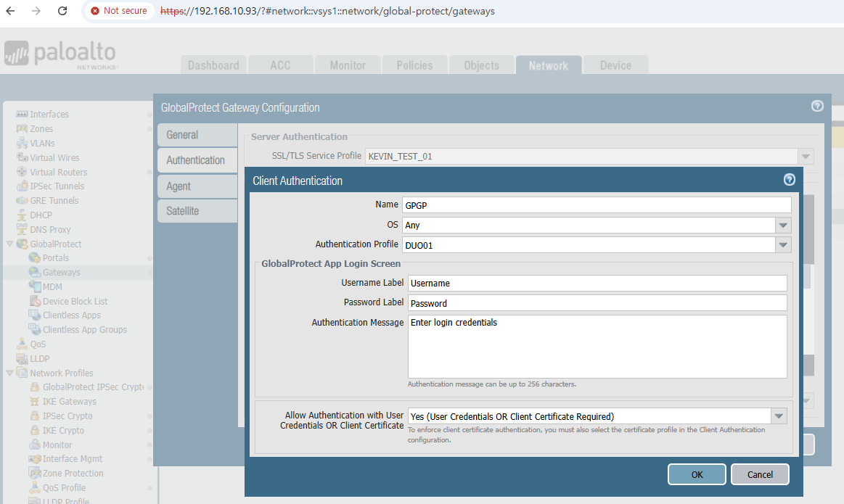844x504 pixels.
Task: Select Interface Mgmt in sidebar
Action: point(72,459)
